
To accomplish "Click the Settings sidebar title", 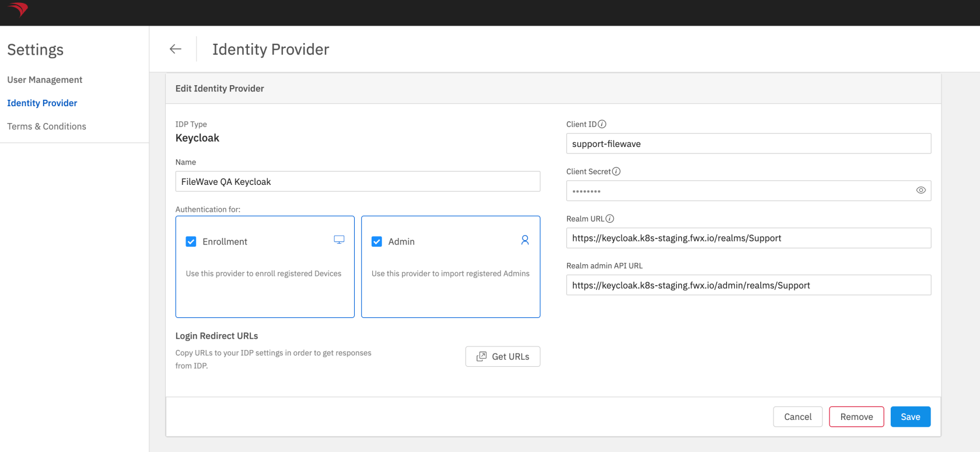I will (x=35, y=50).
